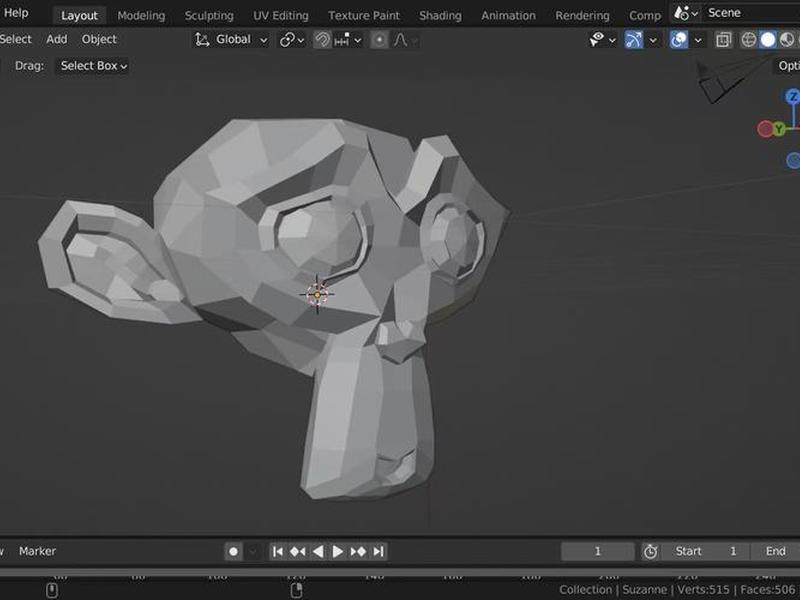Screen dimensions: 800x600
Task: Switch to Texture Paint workspace
Action: click(x=364, y=15)
